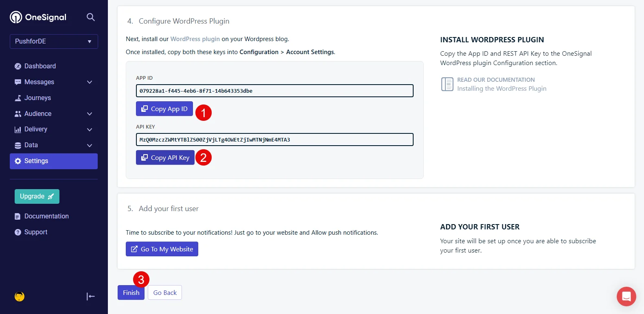Open Installing the WordPress Plugin documentation
The width and height of the screenshot is (644, 314).
(x=502, y=89)
